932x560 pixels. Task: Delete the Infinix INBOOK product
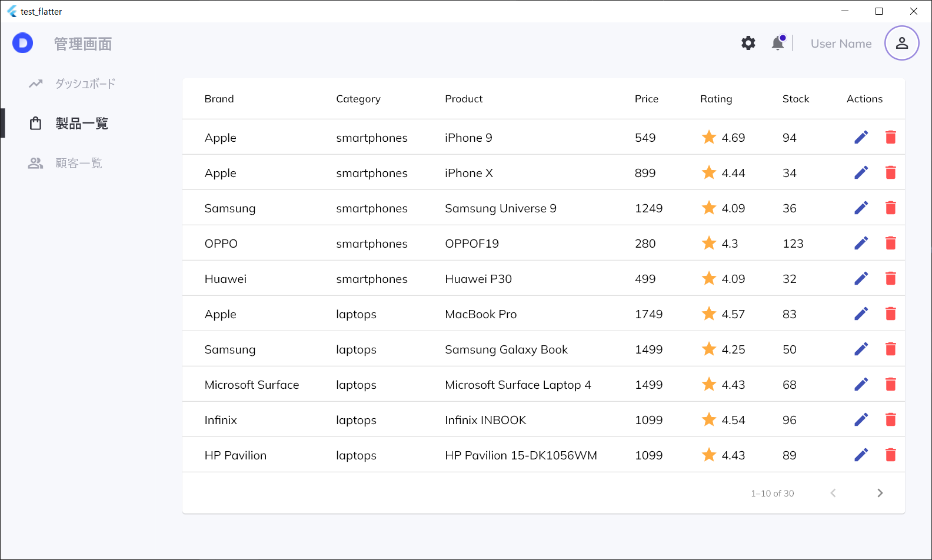[890, 419]
